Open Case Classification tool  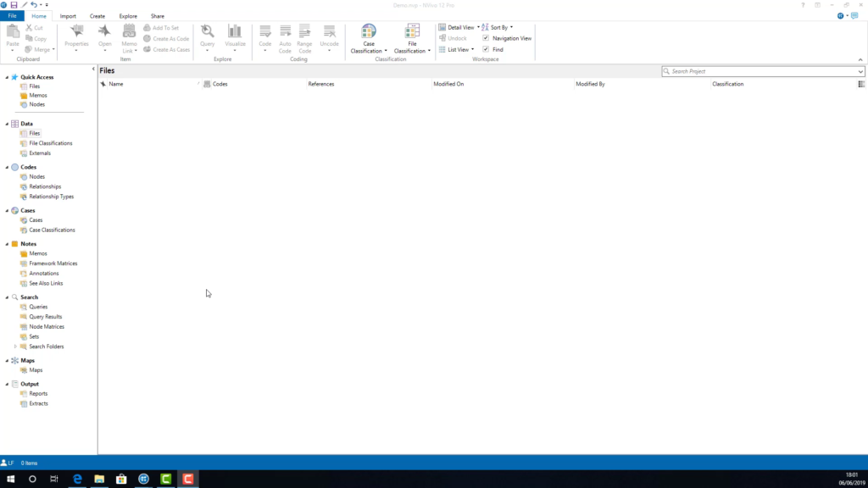(x=369, y=38)
